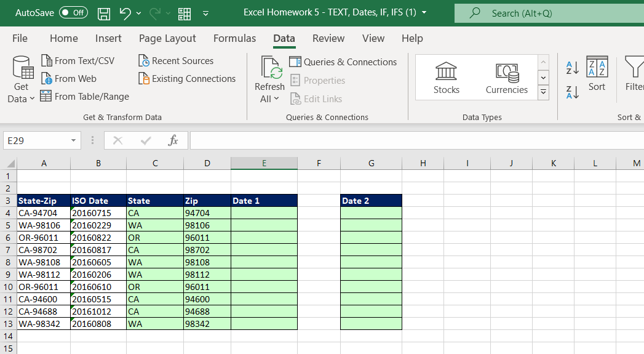Switch to the Formulas tab
This screenshot has height=354, width=644.
click(234, 38)
